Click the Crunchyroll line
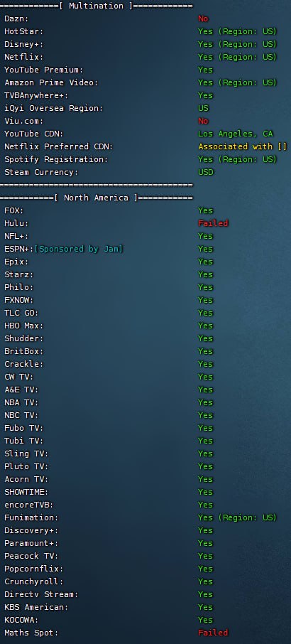Image resolution: width=291 pixels, height=644 pixels. tap(109, 581)
